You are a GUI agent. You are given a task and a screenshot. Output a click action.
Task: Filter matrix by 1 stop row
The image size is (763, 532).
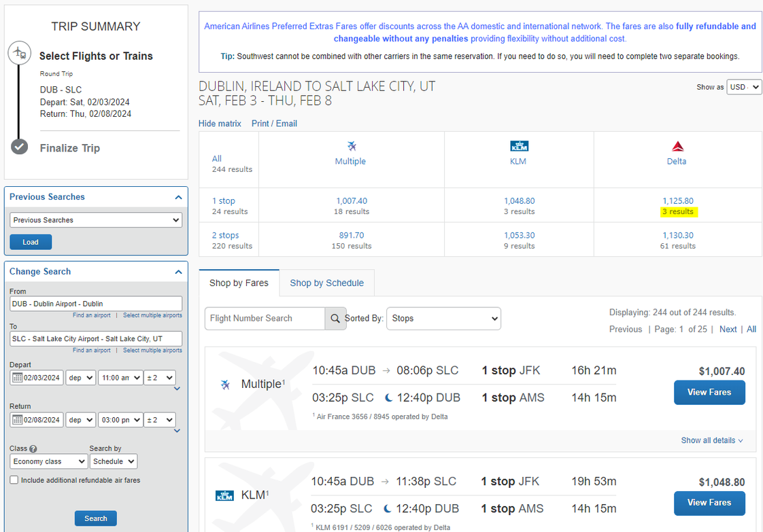pos(223,201)
